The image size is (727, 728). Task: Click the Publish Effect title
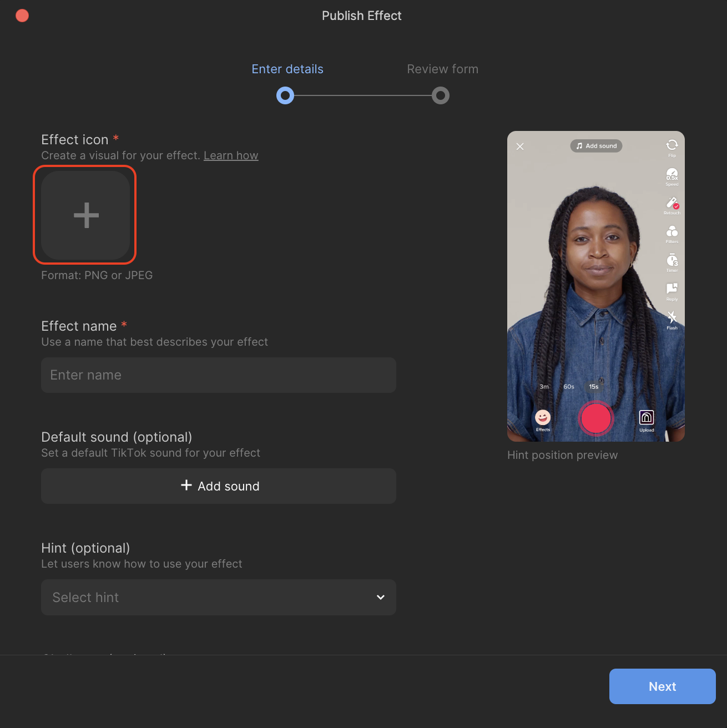[x=362, y=16]
